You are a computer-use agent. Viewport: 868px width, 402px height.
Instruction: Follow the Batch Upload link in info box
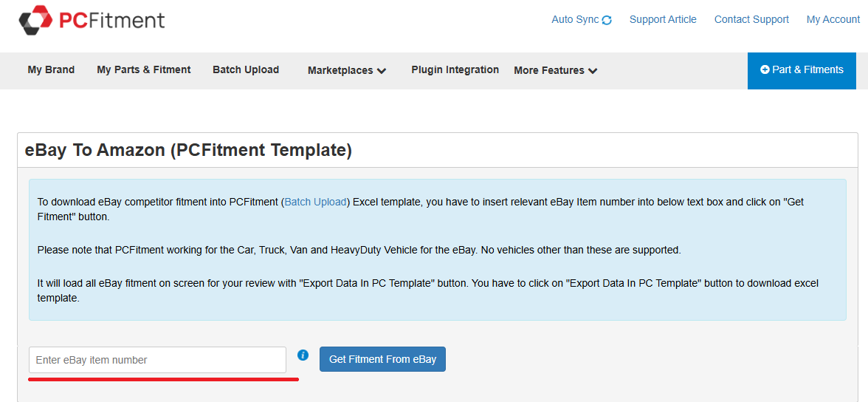point(316,202)
